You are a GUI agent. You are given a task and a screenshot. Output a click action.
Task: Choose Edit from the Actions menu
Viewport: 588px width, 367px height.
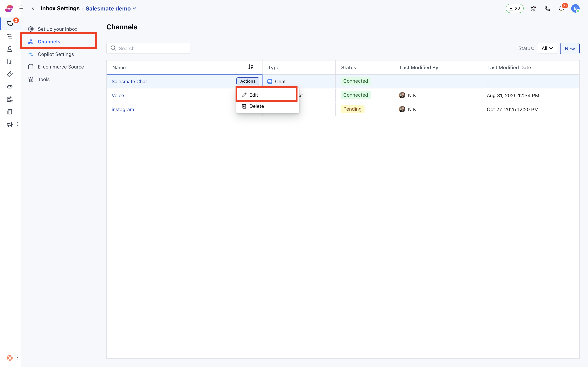253,95
